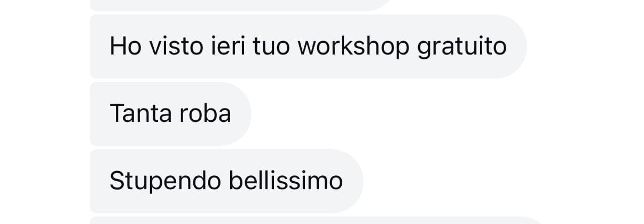
Task: Click empty white space right of the workshop message
Action: click(585, 47)
